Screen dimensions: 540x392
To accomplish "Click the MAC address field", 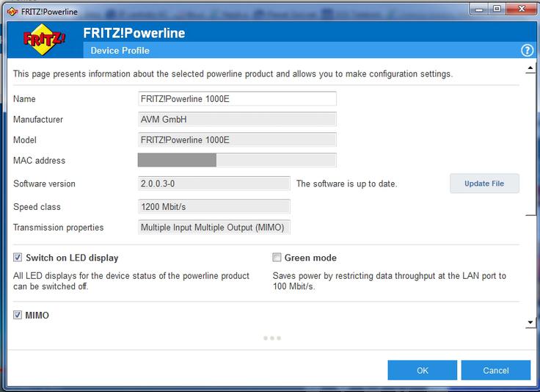I will pyautogui.click(x=237, y=160).
